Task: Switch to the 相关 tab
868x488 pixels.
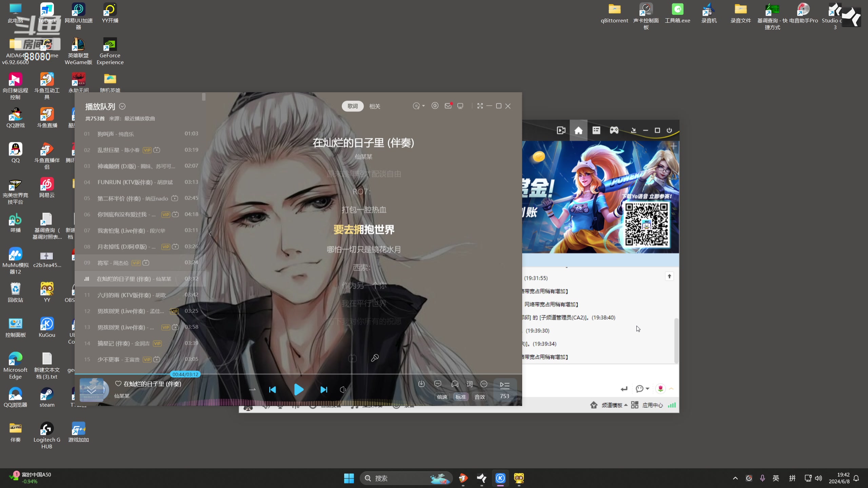Action: point(374,106)
